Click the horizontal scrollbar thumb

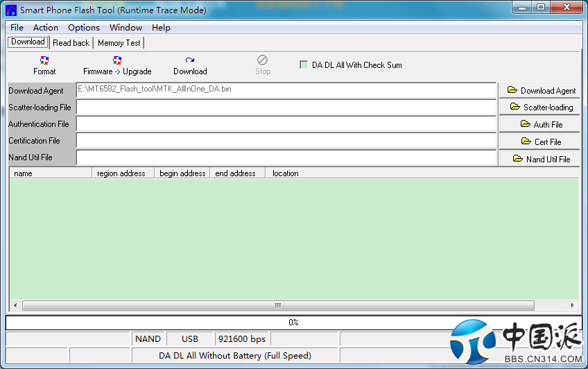point(278,305)
